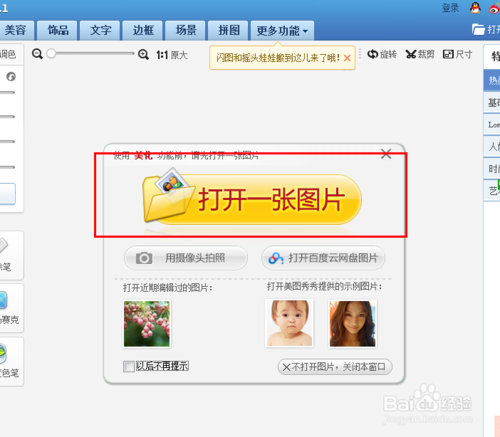The image size is (500, 437).
Task: Select the 文字 tab
Action: tap(100, 30)
